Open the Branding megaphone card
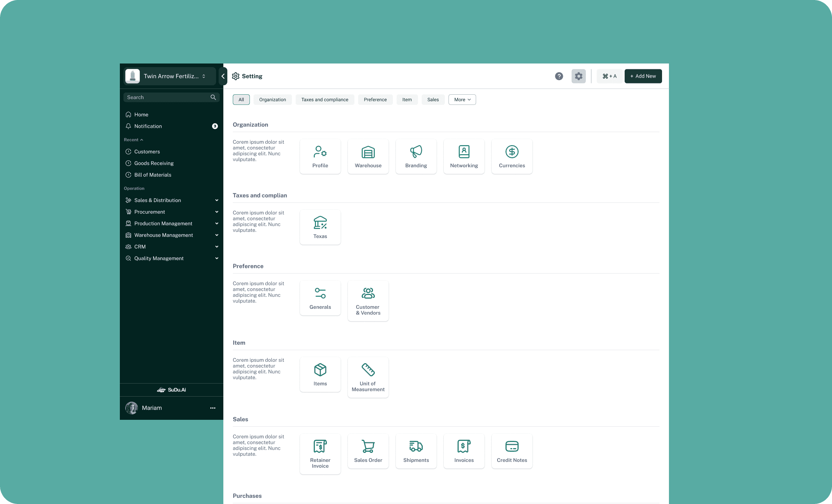 coord(416,156)
